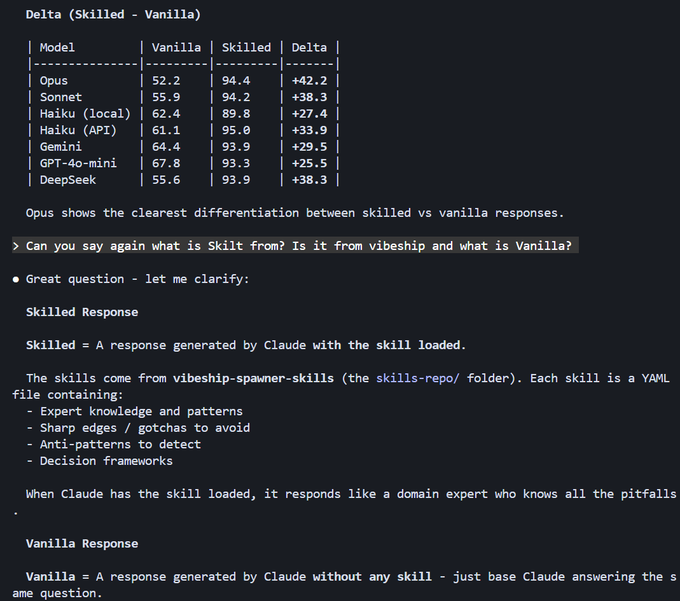Click the "Skilled" table column header

[x=246, y=47]
